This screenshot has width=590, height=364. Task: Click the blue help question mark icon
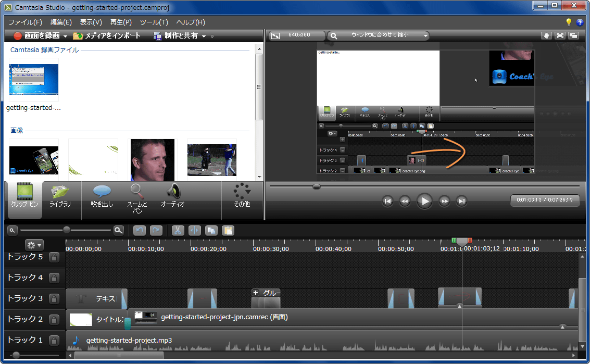580,22
